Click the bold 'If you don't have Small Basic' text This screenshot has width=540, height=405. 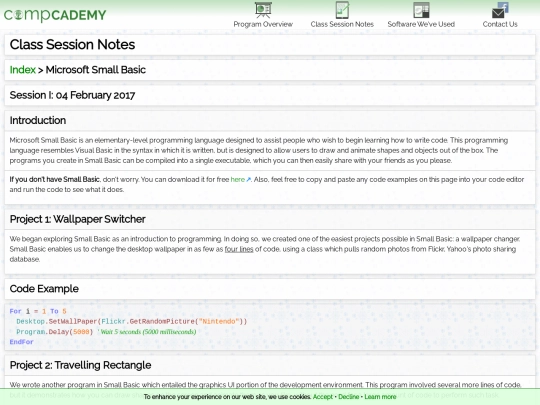55,179
